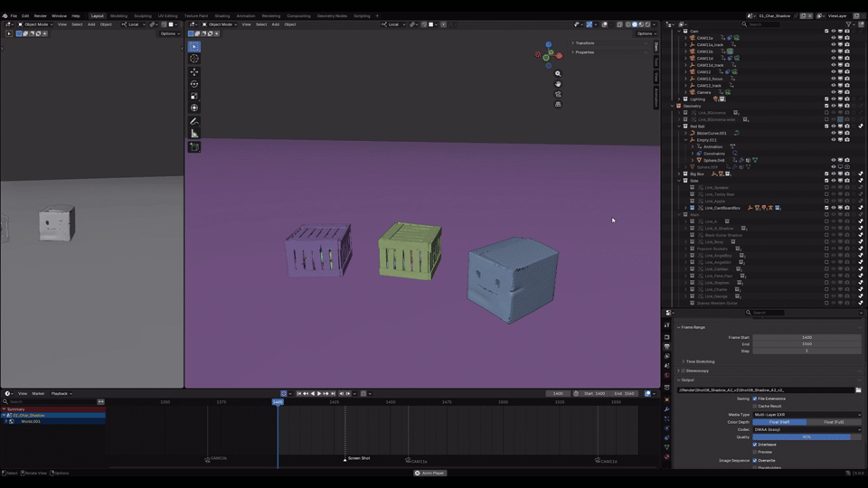The height and width of the screenshot is (488, 868).
Task: Toggle the Cache Result checkbox
Action: [754, 406]
